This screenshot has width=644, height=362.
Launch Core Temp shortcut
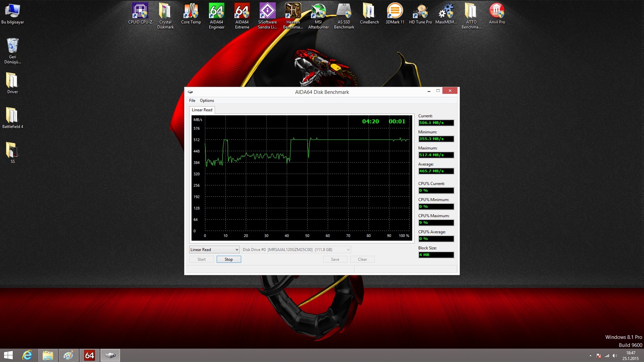[x=191, y=14]
